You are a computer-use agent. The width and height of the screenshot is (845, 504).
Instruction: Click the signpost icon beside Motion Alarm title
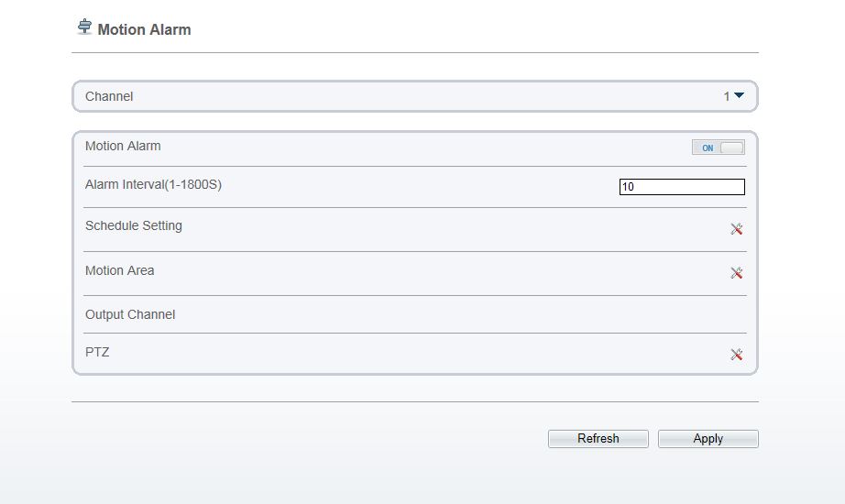pos(84,27)
